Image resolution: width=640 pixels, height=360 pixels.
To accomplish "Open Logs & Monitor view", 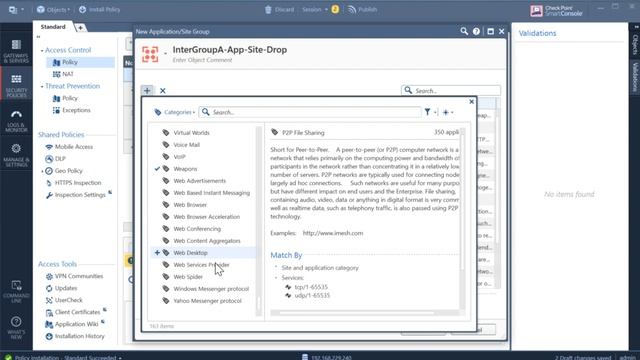I will (x=16, y=121).
